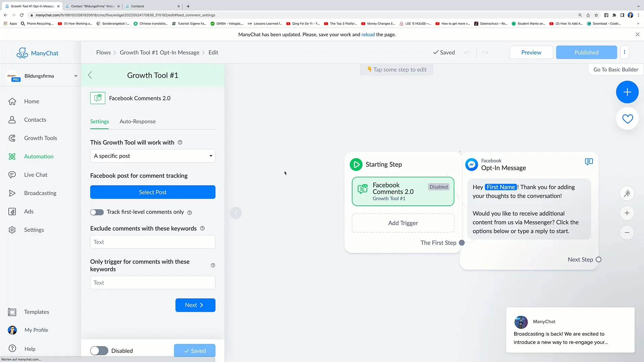Switch to the Contacts browser tab
The height and width of the screenshot is (362, 644).
pos(152,6)
